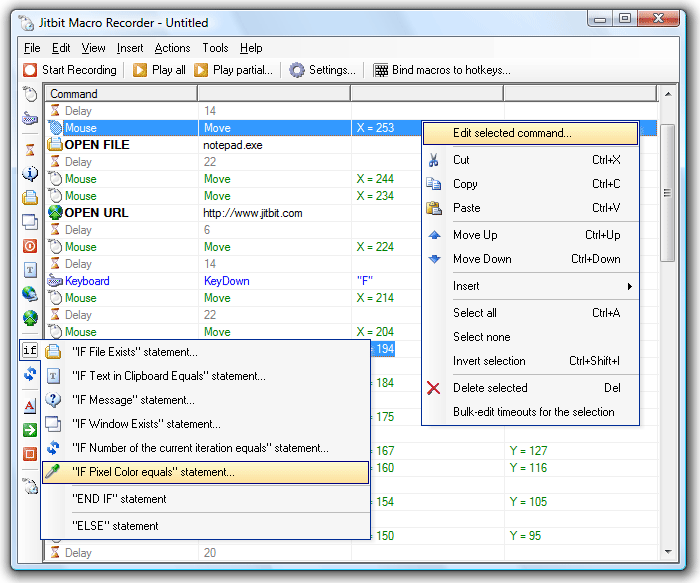Click the green arrow goto sidebar icon

pos(30,430)
